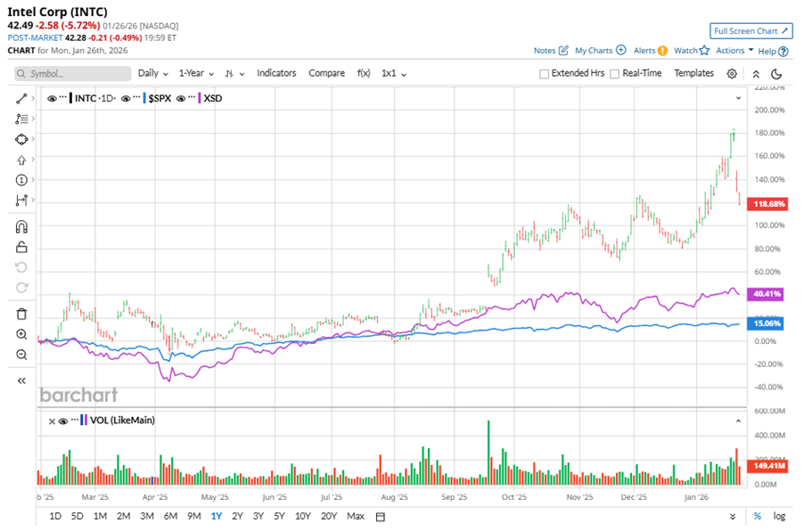Open the Help page
This screenshot has height=532, width=804.
pyautogui.click(x=773, y=52)
